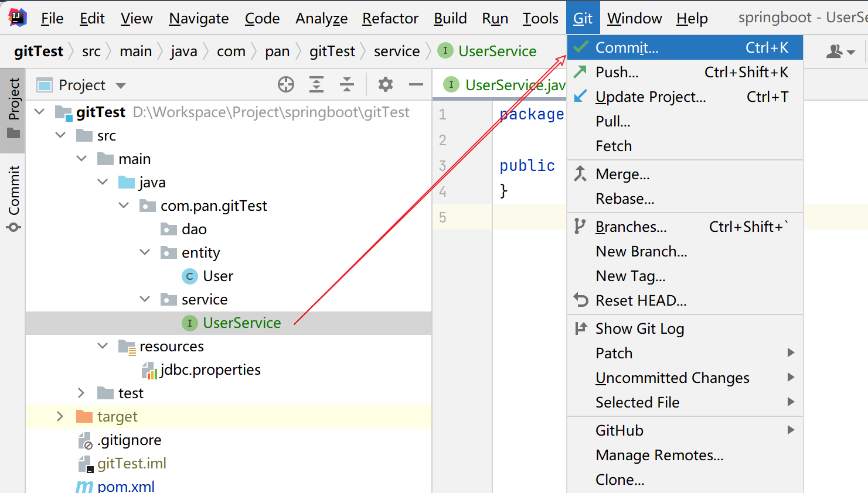Open the Uncommitted Changes submenu
868x493 pixels.
tap(672, 378)
